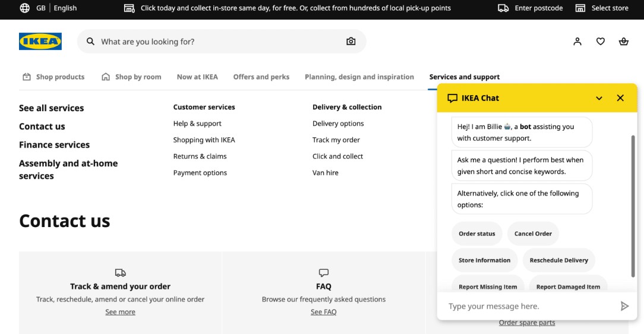Open Payment options link
Viewport: 644px width, 334px height.
(200, 172)
